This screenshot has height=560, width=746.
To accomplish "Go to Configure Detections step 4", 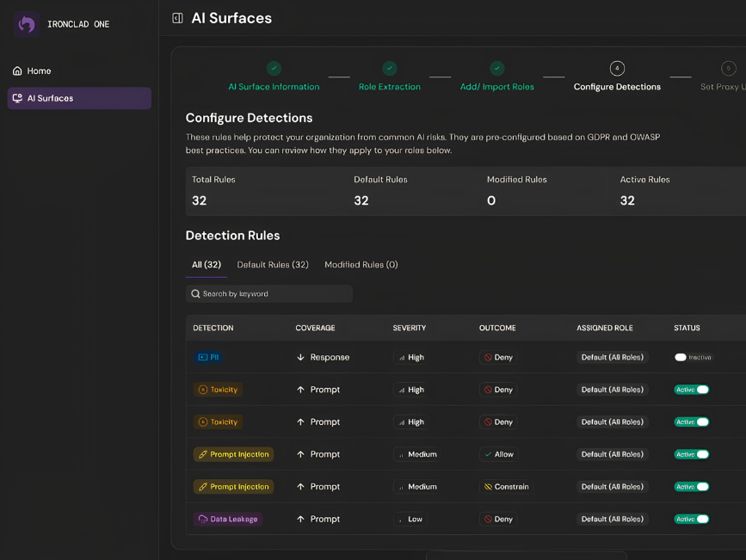I will point(617,69).
